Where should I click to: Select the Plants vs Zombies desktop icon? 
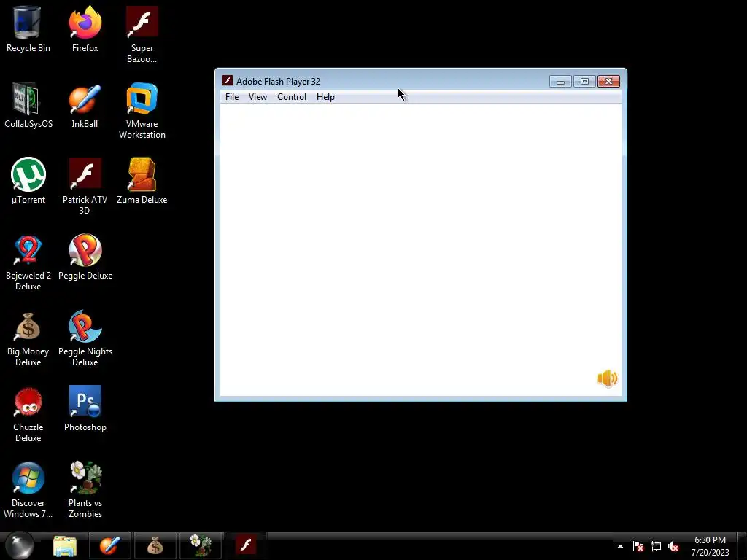coord(85,489)
